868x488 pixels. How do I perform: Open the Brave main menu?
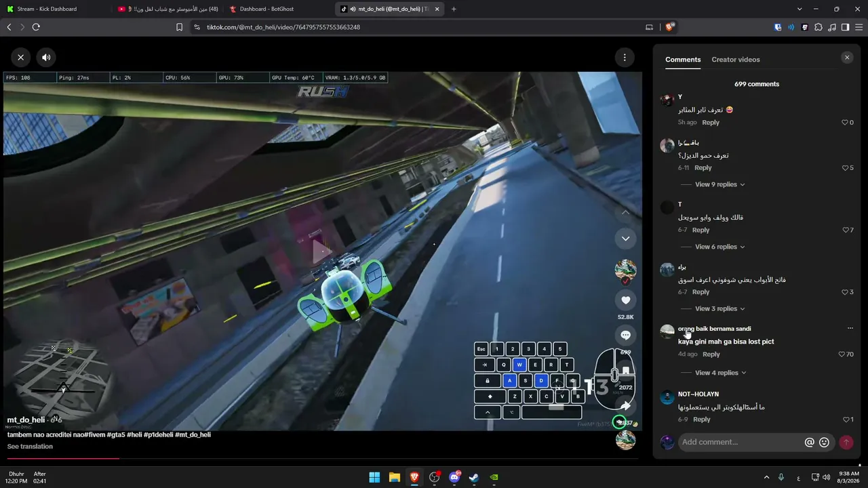pyautogui.click(x=859, y=27)
